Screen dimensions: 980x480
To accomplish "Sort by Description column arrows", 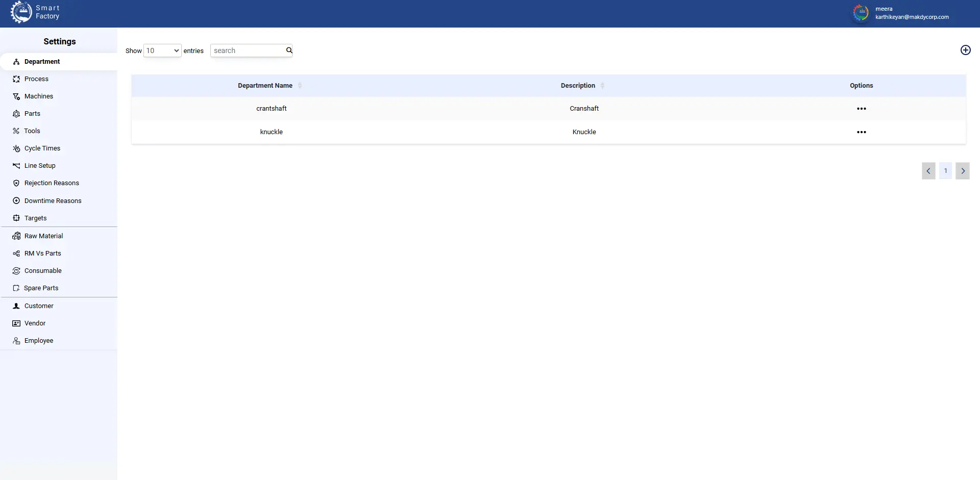I will click(x=602, y=86).
